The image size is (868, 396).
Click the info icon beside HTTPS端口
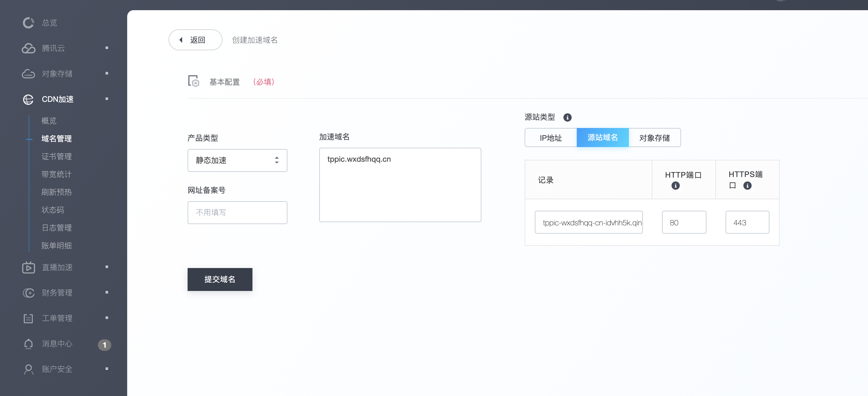747,186
